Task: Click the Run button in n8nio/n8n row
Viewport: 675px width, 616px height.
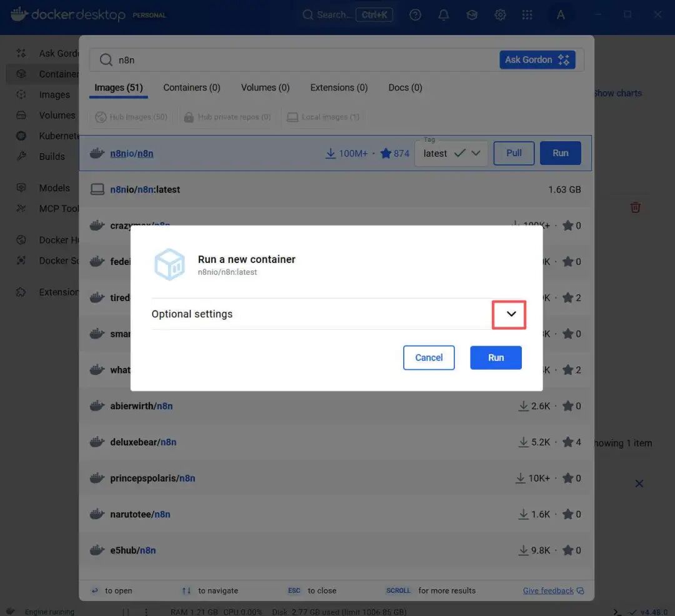Action: [x=560, y=153]
